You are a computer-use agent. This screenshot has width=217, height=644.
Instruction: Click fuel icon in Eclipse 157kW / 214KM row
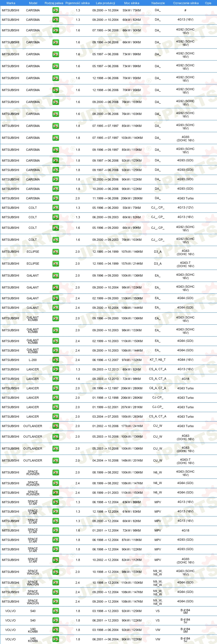tap(55, 264)
